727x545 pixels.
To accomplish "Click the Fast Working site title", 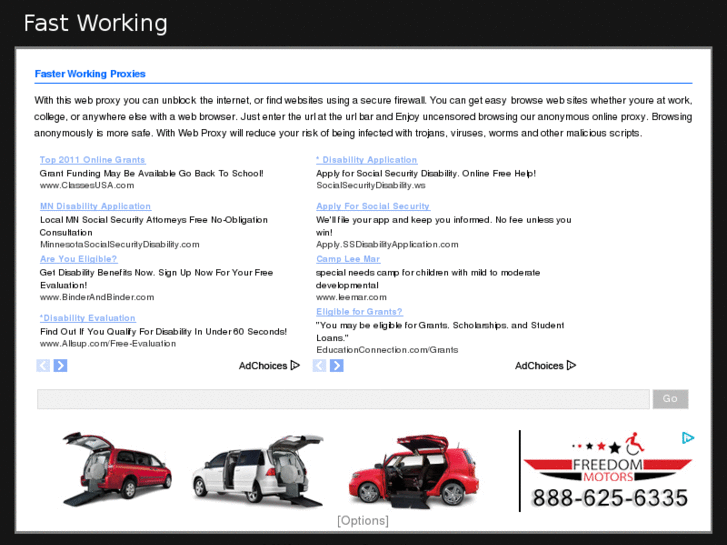I will click(x=96, y=23).
